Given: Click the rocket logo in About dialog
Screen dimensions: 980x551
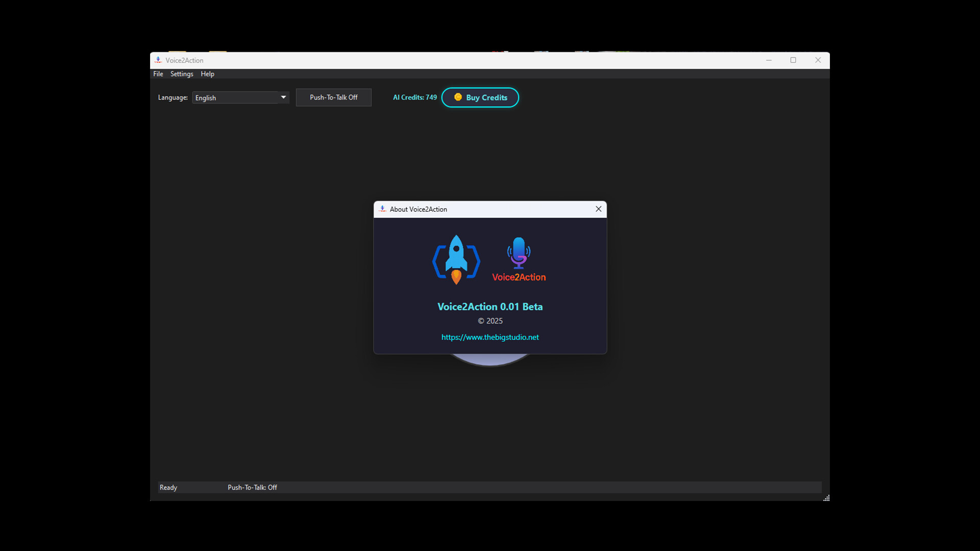Looking at the screenshot, I should tap(456, 259).
